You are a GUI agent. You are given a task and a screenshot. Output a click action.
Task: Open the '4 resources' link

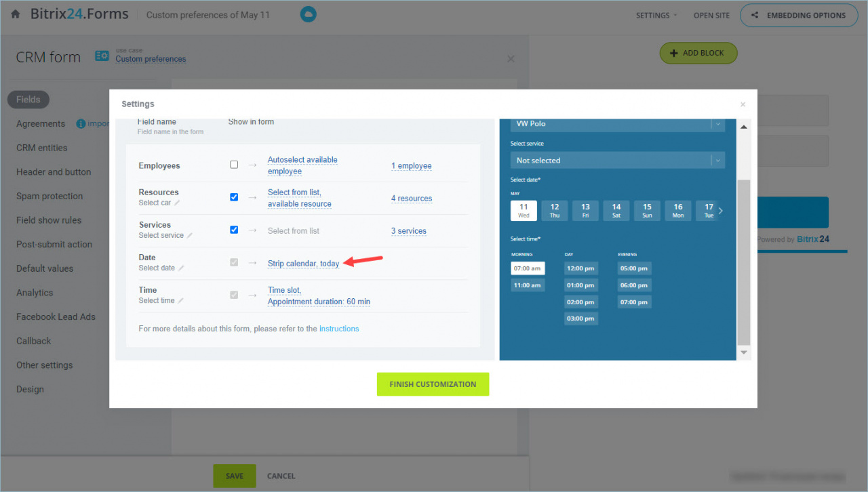click(x=412, y=199)
